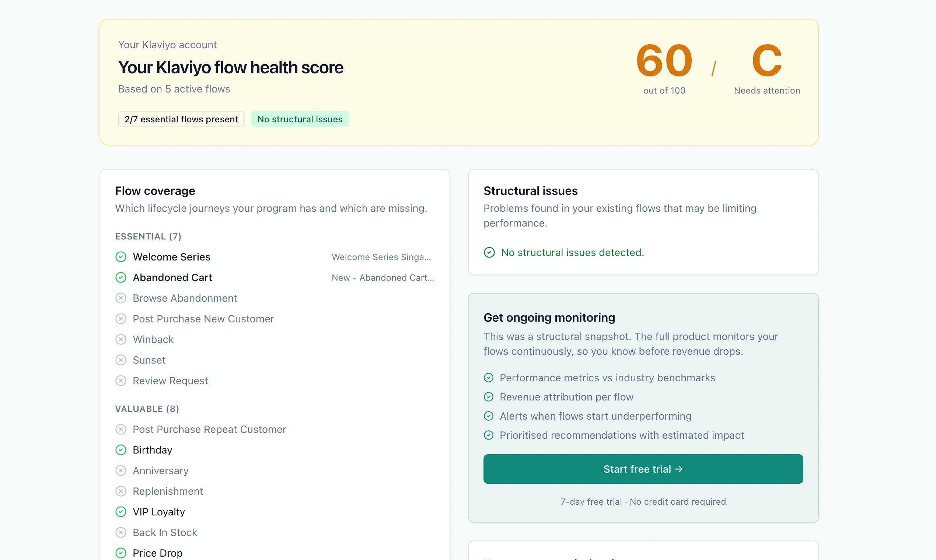Click the Get ongoing monitoring heading
The height and width of the screenshot is (560, 936).
pyautogui.click(x=549, y=318)
